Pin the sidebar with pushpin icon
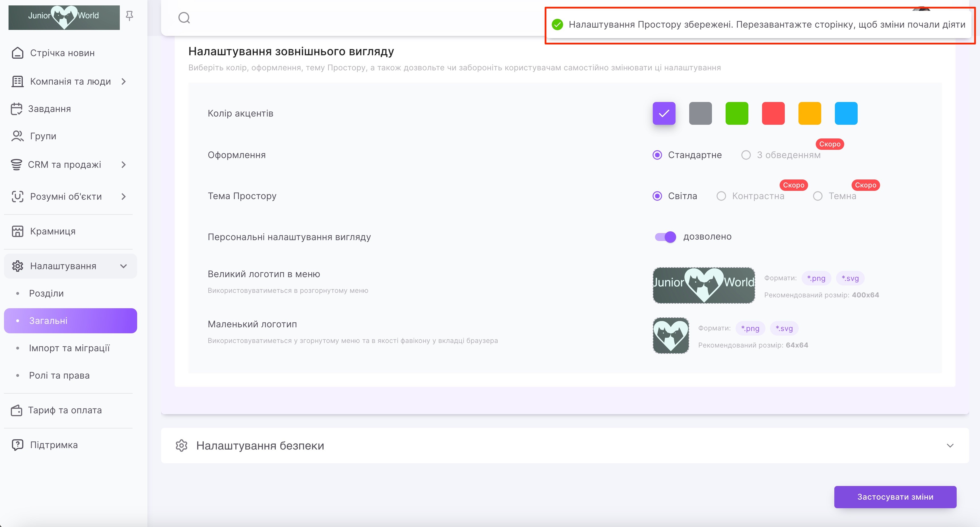 (x=129, y=16)
